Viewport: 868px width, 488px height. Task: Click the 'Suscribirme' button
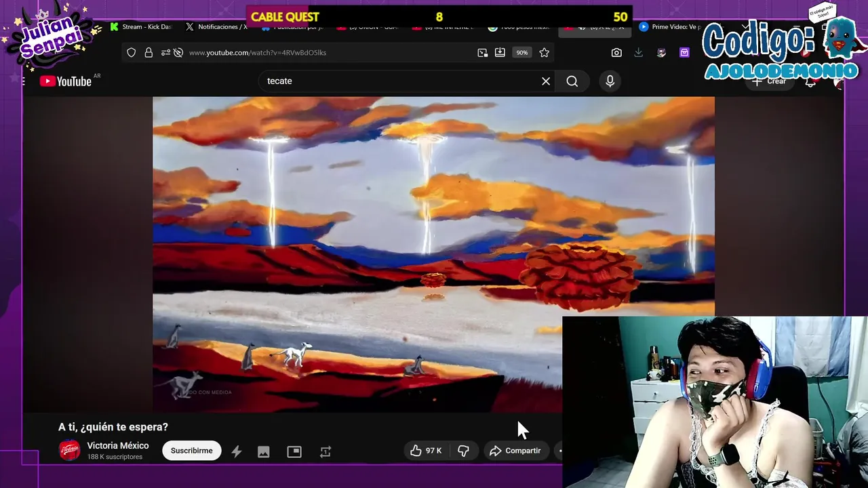click(x=191, y=451)
